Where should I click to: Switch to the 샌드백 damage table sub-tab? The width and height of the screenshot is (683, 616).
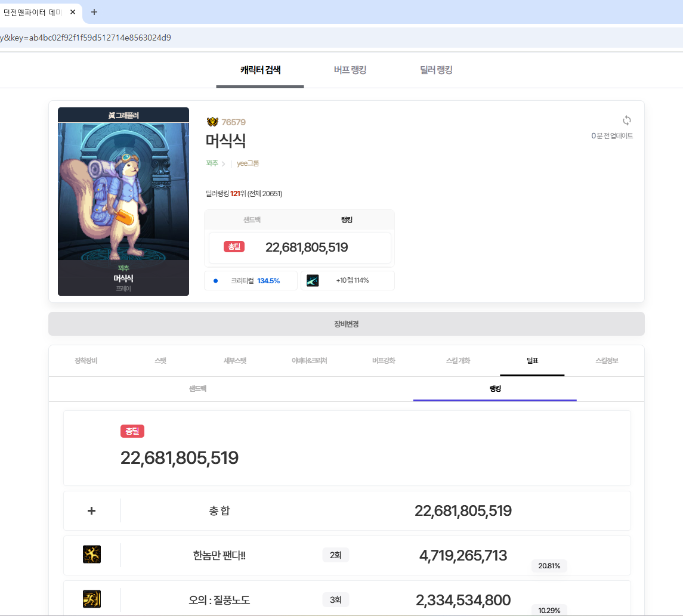(197, 388)
